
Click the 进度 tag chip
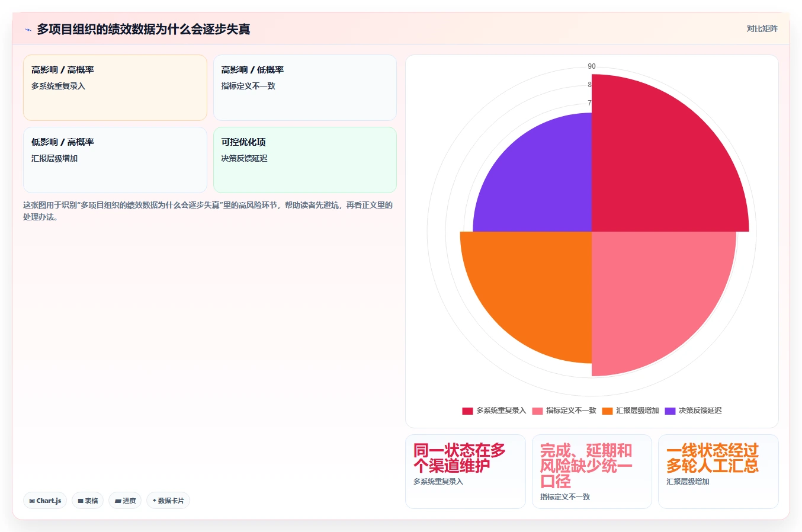125,501
